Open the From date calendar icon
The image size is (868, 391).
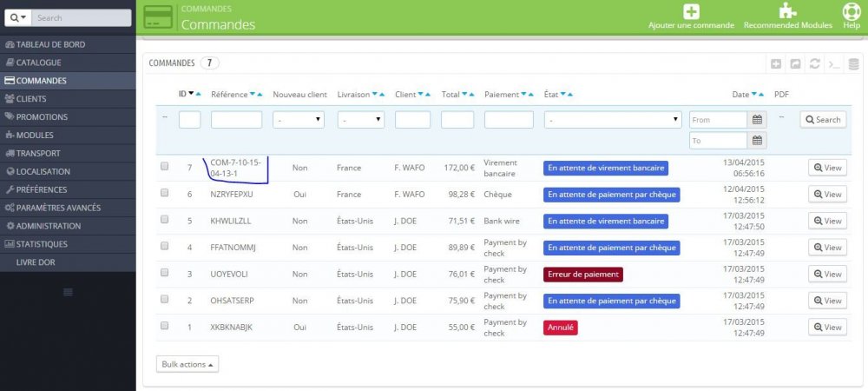757,120
